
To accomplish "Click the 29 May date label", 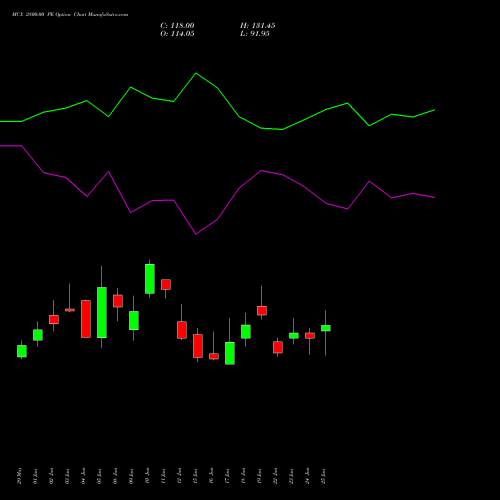I will (19, 476).
